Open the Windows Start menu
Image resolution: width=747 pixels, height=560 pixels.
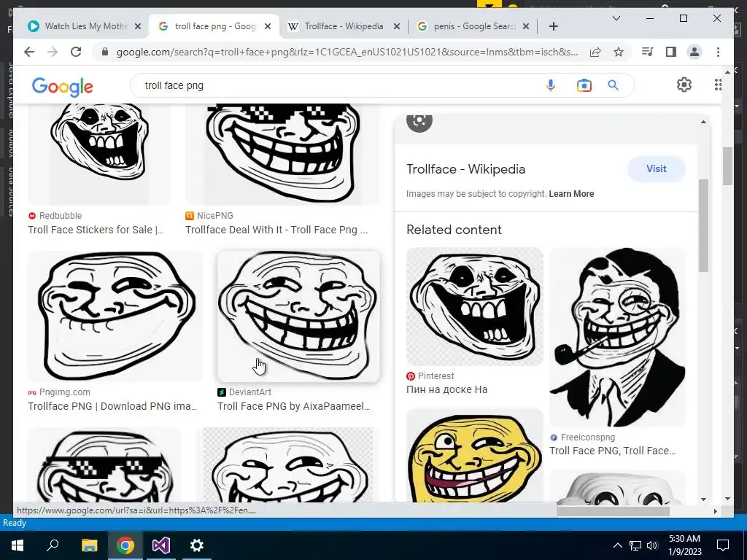point(18,545)
